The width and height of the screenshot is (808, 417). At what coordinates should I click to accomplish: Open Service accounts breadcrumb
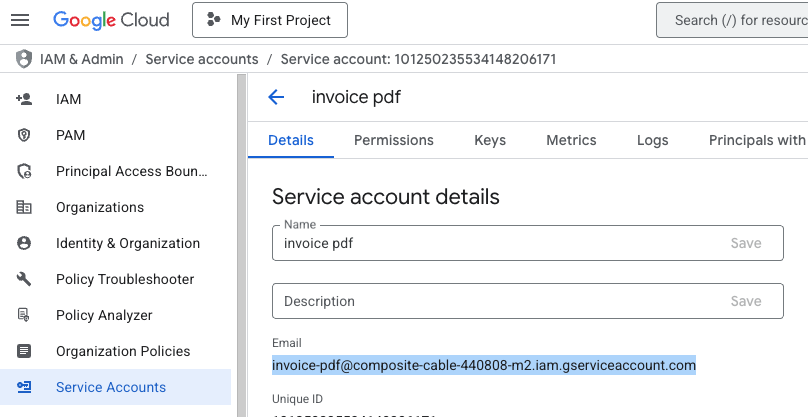tap(202, 59)
